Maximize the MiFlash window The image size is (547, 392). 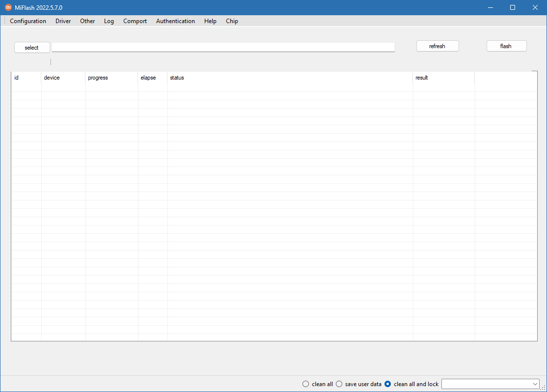513,7
